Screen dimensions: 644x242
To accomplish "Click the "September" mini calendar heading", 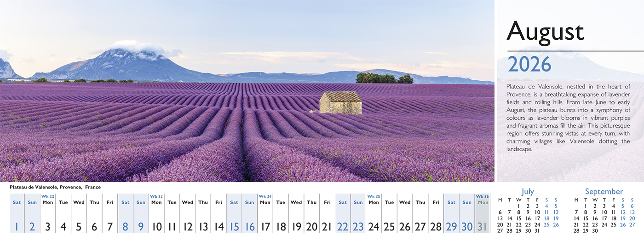I will [604, 191].
